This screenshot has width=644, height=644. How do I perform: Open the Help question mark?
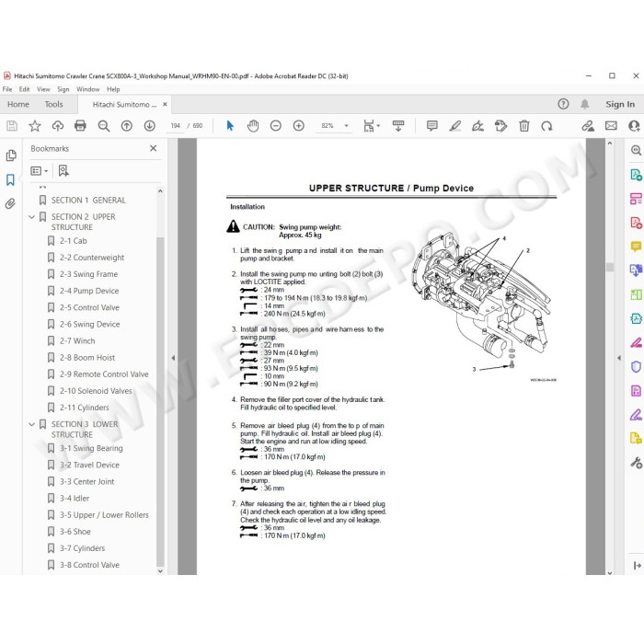tap(563, 104)
